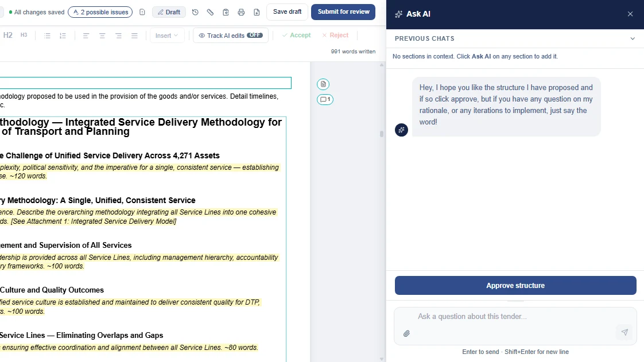The height and width of the screenshot is (362, 644).
Task: Click 'All changes saved' status text
Action: pos(39,12)
